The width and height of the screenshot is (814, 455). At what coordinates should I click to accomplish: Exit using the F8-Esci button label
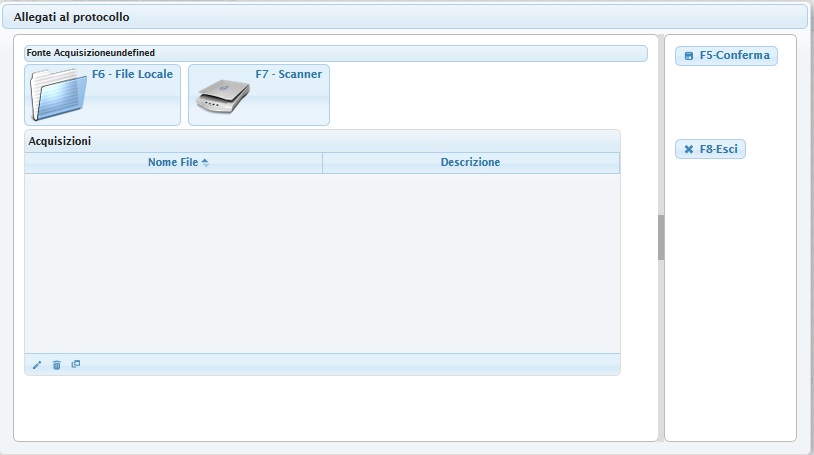(719, 150)
